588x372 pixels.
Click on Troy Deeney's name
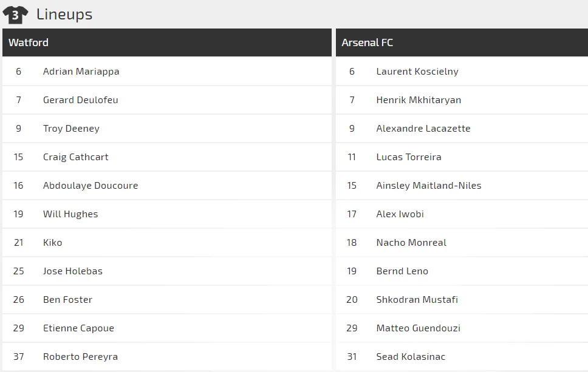[71, 129]
